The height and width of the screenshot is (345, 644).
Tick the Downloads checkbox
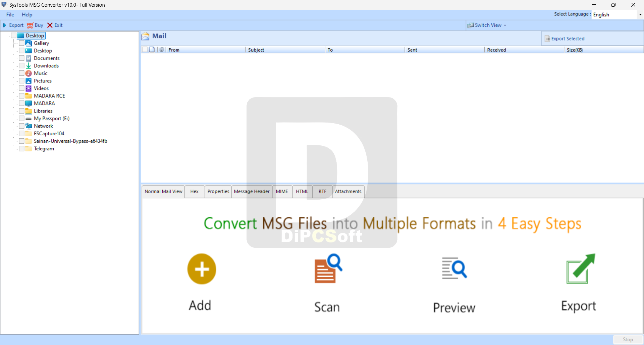[21, 66]
